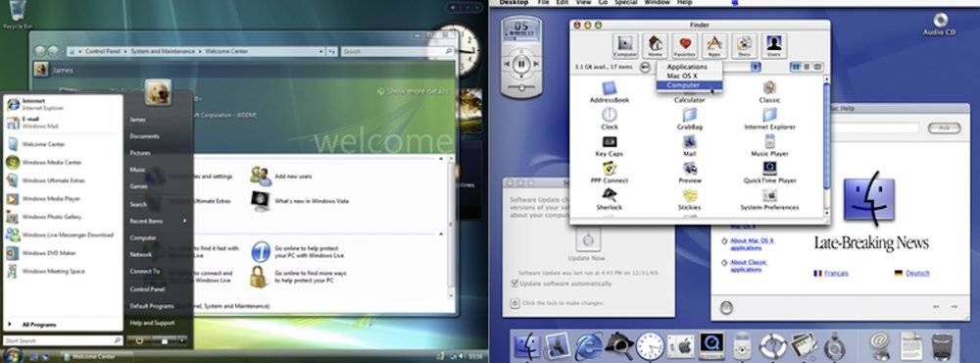Open System Preferences in the Finder window
The width and height of the screenshot is (980, 363).
click(x=769, y=199)
